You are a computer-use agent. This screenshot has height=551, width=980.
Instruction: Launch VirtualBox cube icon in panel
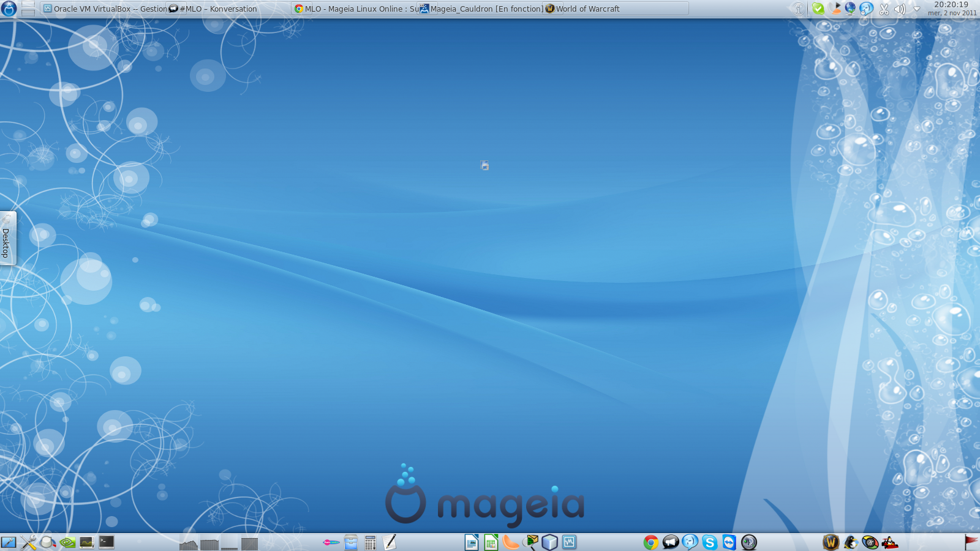tap(550, 542)
